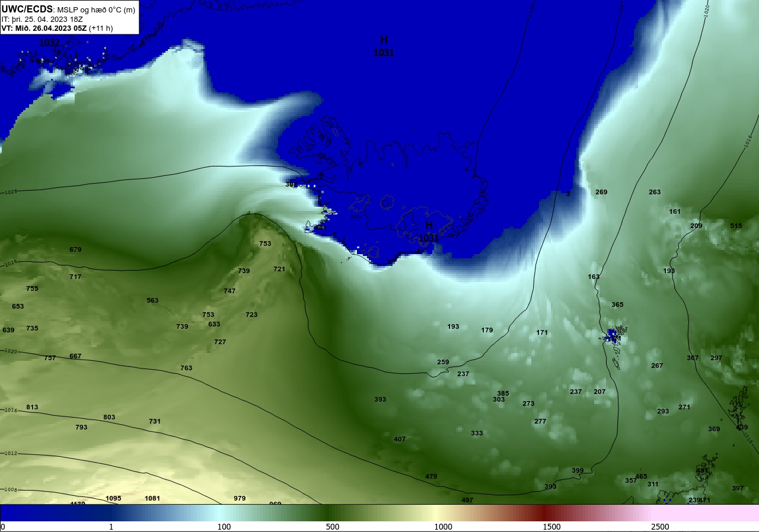Select the value 497 near the bottom
Viewport: 759px width, 532px height.
coord(467,500)
